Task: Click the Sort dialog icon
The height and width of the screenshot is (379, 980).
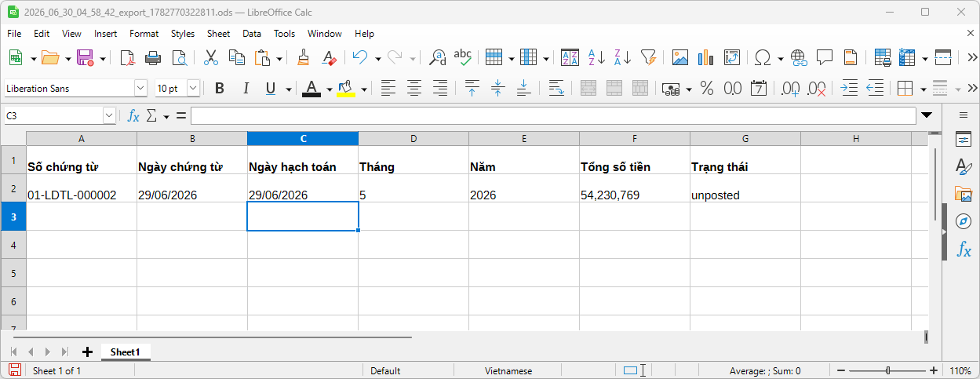Action: click(570, 57)
